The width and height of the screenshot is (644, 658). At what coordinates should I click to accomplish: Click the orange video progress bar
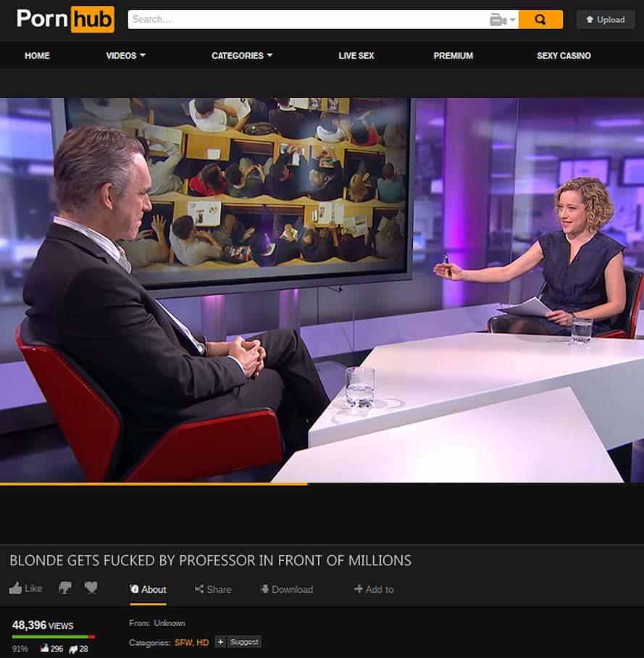[154, 483]
